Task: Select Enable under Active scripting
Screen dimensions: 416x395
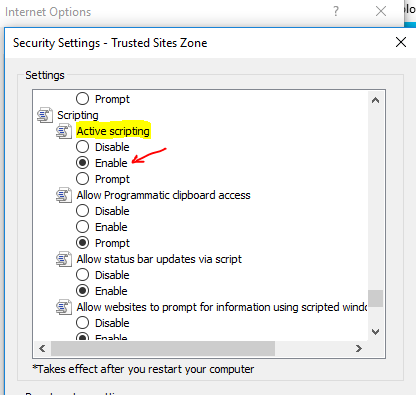Action: tap(82, 163)
